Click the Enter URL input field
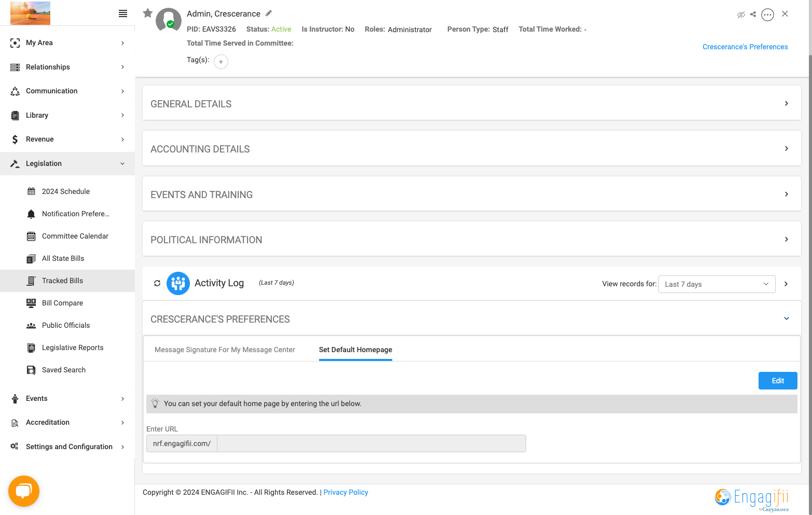This screenshot has height=515, width=812. click(371, 443)
